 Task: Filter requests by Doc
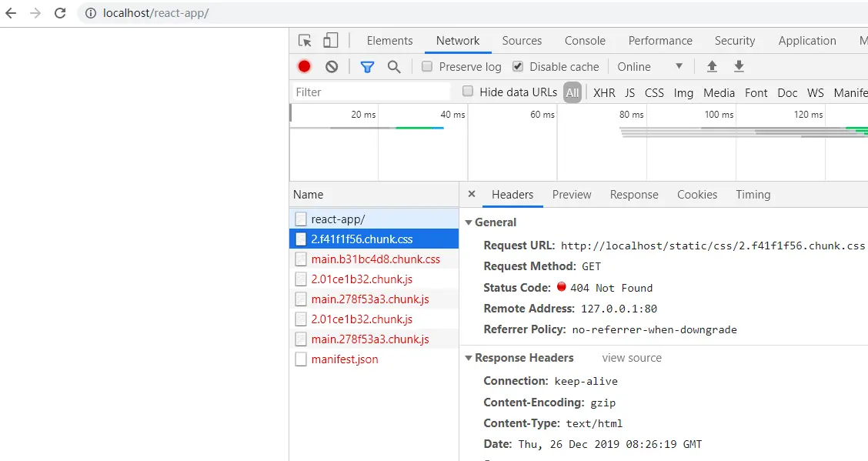pyautogui.click(x=787, y=92)
